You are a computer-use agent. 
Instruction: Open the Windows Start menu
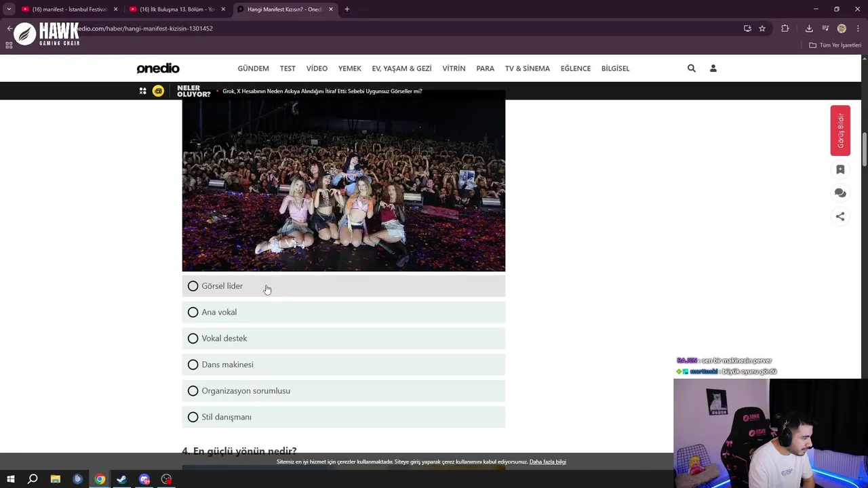[10, 479]
